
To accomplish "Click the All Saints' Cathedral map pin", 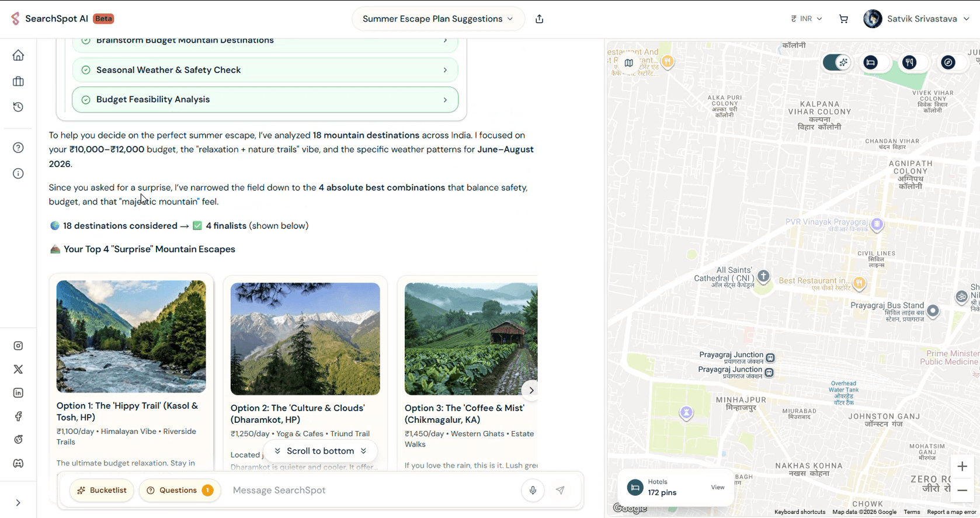I will pos(763,276).
